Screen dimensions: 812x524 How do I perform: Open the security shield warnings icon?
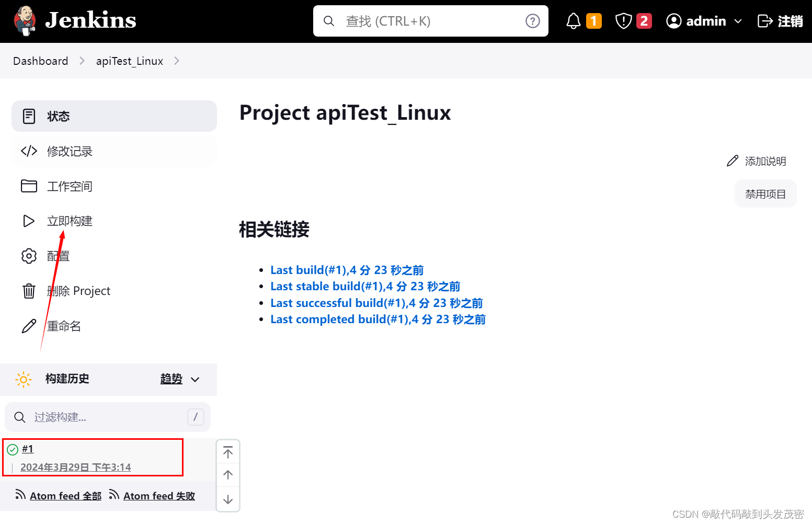tap(623, 21)
